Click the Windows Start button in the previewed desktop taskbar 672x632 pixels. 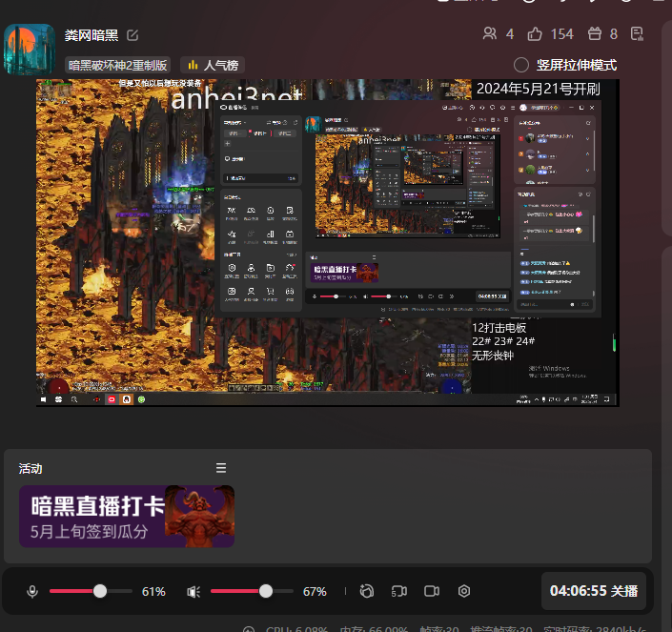[43, 399]
